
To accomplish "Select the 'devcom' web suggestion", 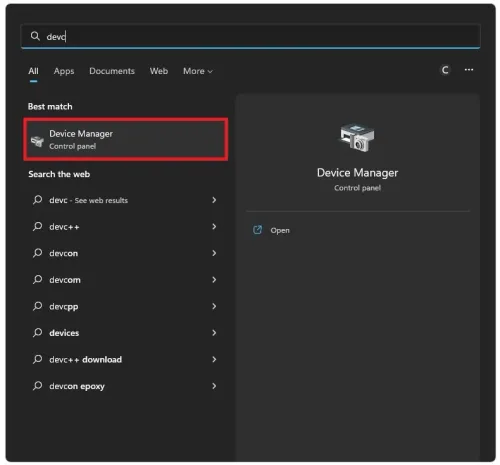I will (x=125, y=280).
